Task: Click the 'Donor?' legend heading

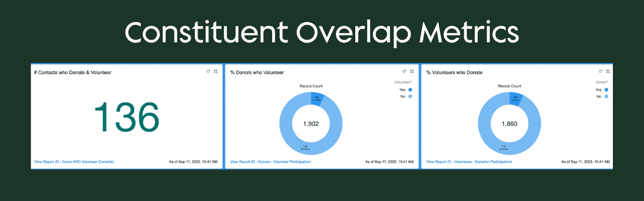Action: 602,83
